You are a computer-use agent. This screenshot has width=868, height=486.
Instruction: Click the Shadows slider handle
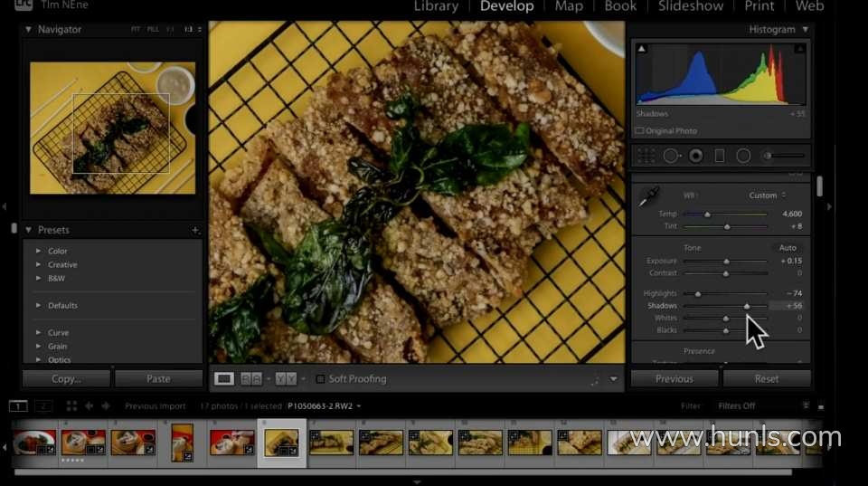click(x=747, y=307)
